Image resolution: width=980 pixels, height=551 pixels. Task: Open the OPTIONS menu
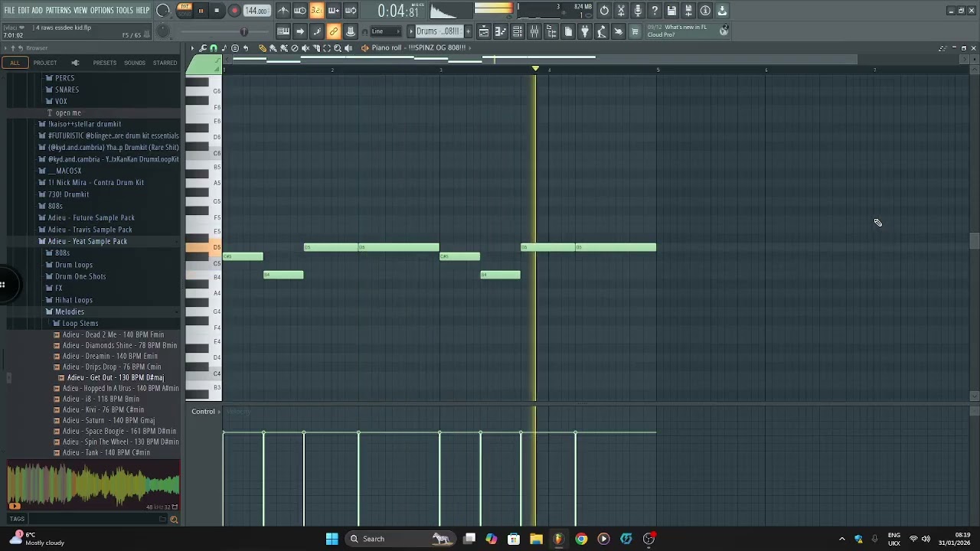tap(102, 10)
